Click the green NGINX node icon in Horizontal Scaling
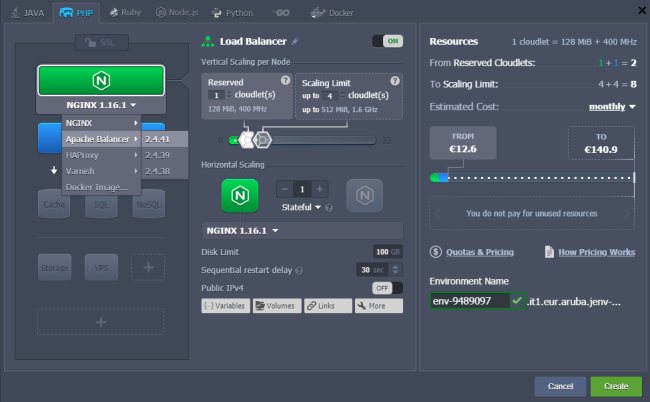The height and width of the screenshot is (402, 650). click(x=240, y=195)
